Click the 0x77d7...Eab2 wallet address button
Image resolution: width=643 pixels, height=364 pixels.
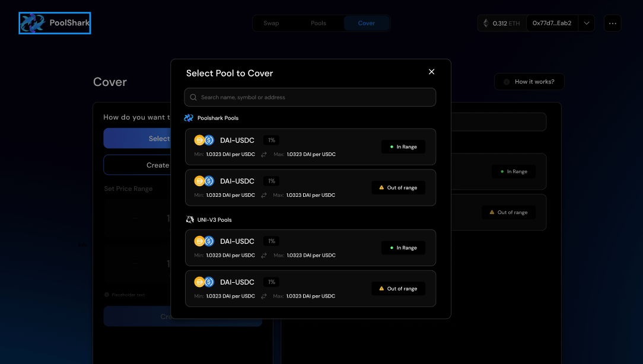tap(552, 23)
